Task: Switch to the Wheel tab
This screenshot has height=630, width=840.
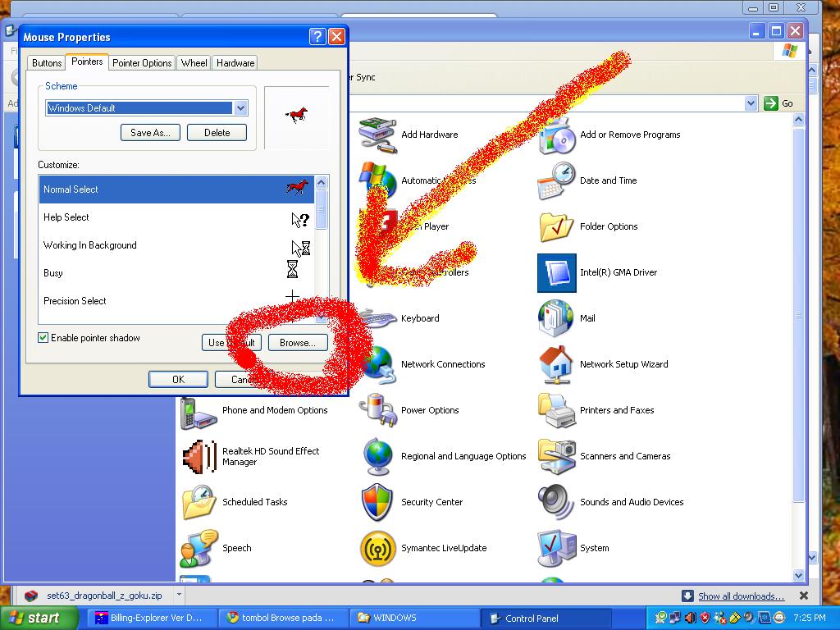Action: [194, 63]
